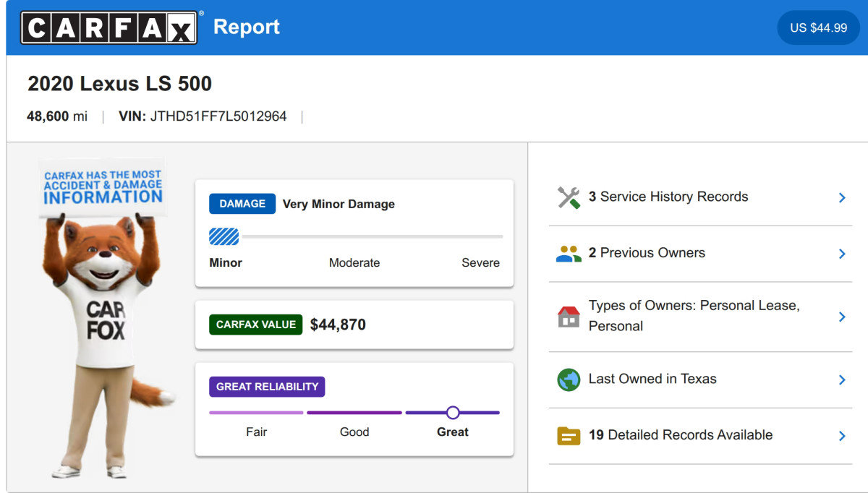This screenshot has width=868, height=493.
Task: Click the CARFAX logo
Action: pyautogui.click(x=109, y=27)
